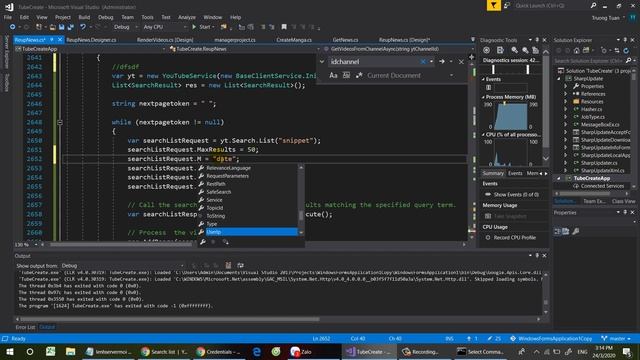Toggle collapse of while loop outlining
640x360 pixels.
click(60, 122)
